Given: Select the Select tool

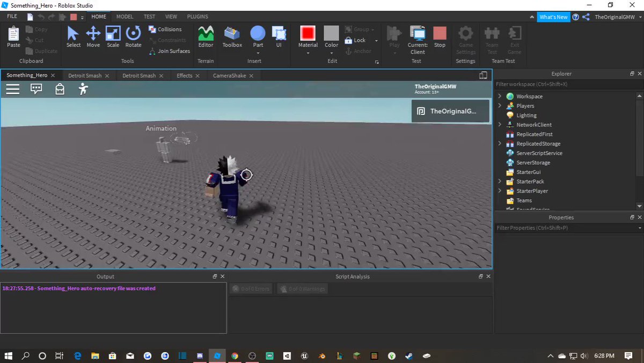Looking at the screenshot, I should coord(74,37).
